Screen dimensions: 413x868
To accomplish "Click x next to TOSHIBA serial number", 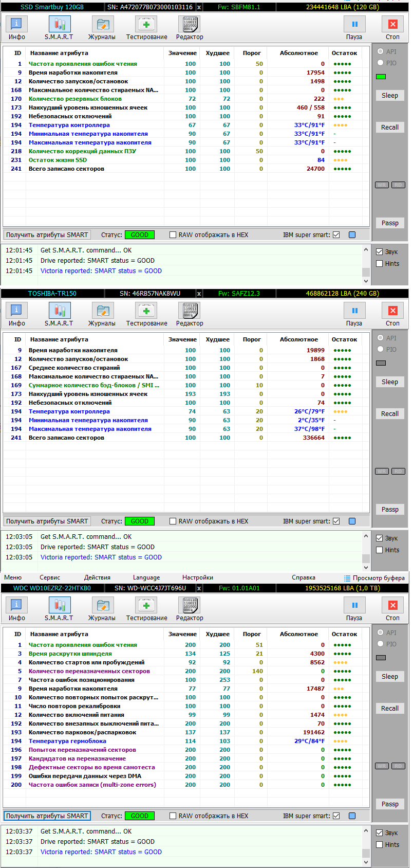I will point(199,294).
